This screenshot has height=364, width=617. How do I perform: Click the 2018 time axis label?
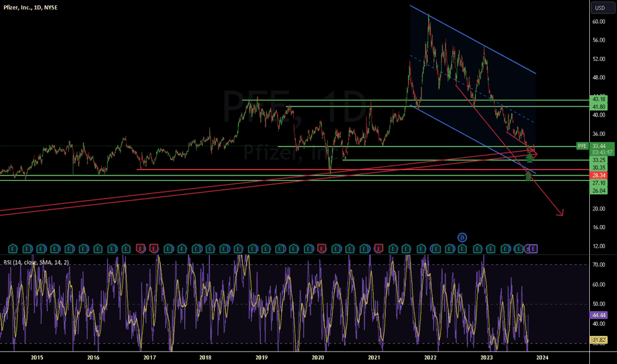(205, 357)
